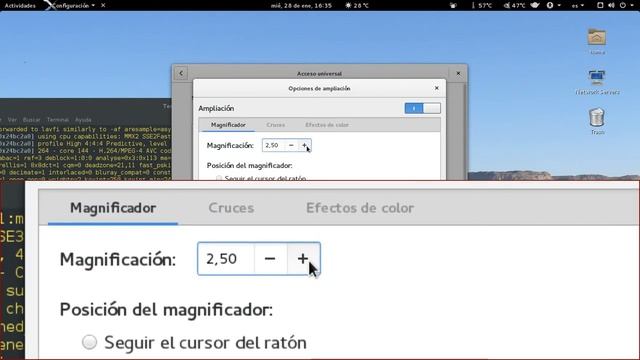
Task: Open the Terminal menu in terminal window
Action: [58, 120]
